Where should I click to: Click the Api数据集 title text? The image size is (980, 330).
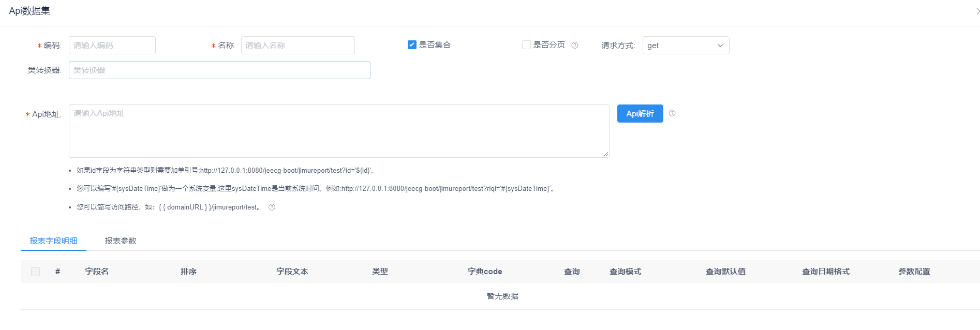click(x=29, y=11)
